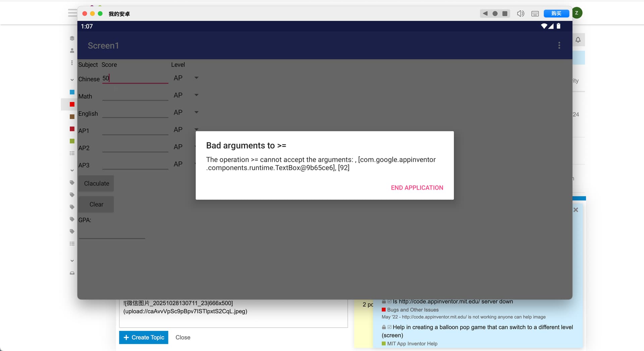This screenshot has width=644, height=351.
Task: Tap the recent apps square in emulator toolbar
Action: pyautogui.click(x=505, y=13)
